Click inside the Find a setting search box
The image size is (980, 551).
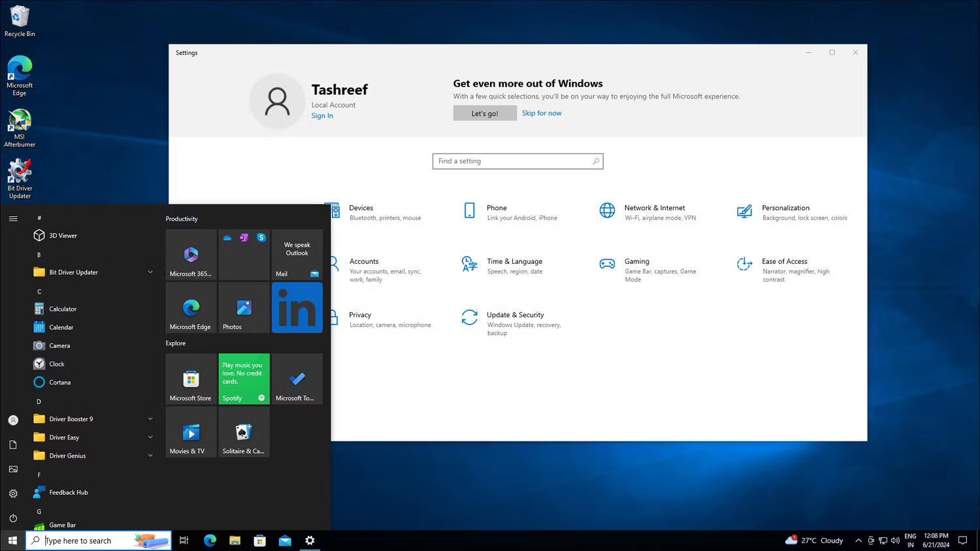pos(517,161)
